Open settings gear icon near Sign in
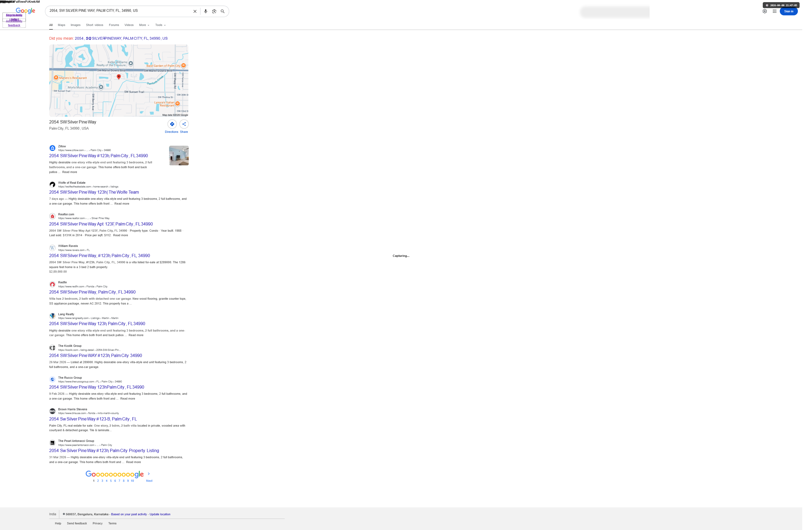The height and width of the screenshot is (530, 812). pos(765,11)
